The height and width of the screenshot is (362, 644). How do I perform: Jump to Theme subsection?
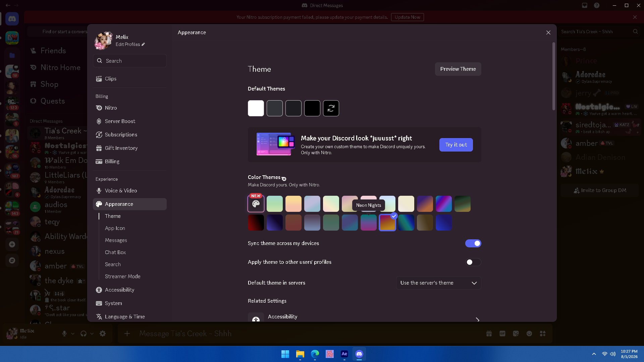click(113, 216)
